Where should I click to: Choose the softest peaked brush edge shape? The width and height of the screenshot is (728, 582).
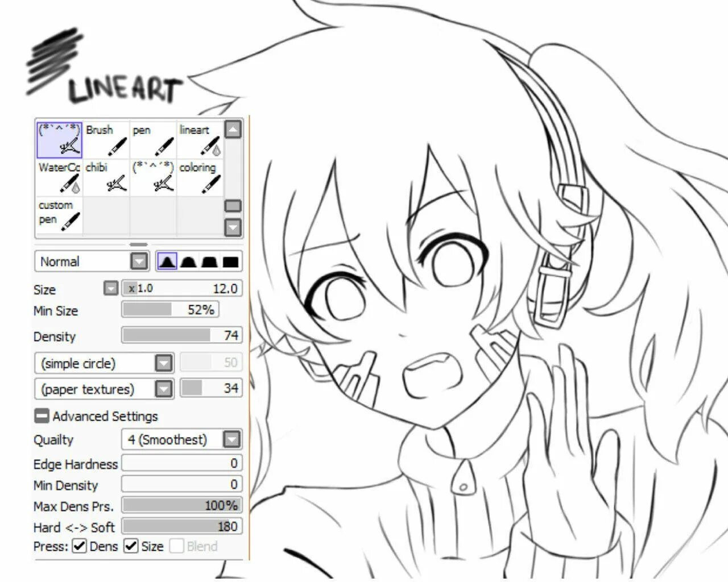(167, 261)
